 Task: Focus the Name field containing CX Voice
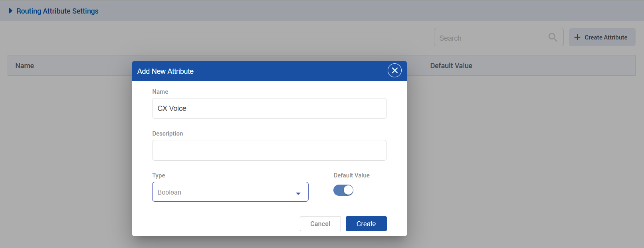(x=269, y=108)
